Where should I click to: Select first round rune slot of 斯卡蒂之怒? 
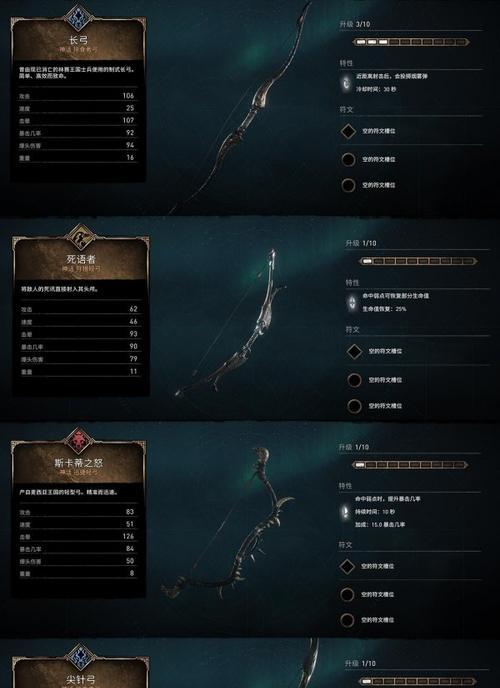[347, 595]
